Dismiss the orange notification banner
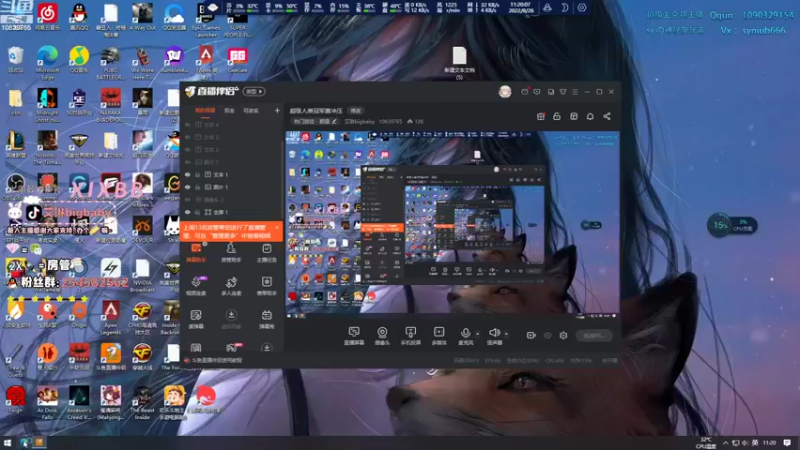The image size is (800, 450). (277, 228)
